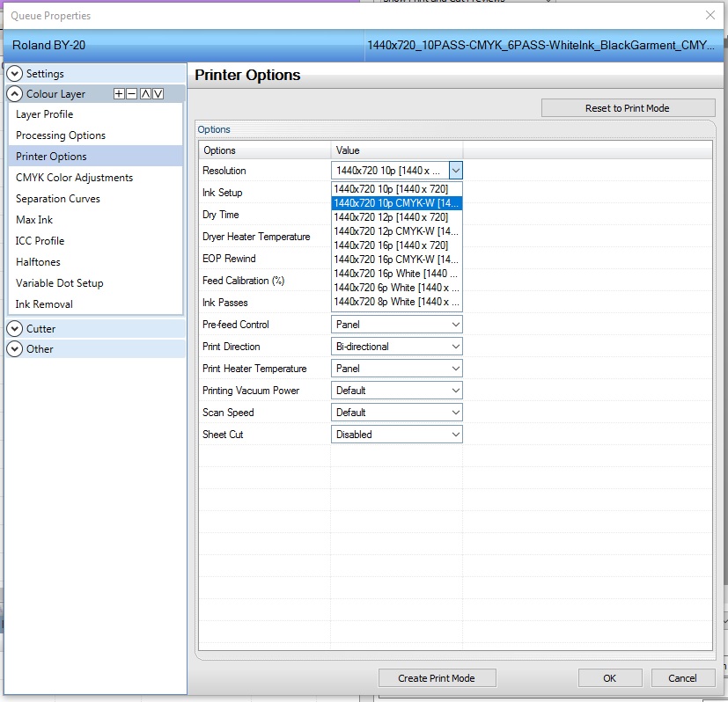Viewport: 728px width, 702px height.
Task: Select Layer Profile in sidebar
Action: pyautogui.click(x=95, y=114)
